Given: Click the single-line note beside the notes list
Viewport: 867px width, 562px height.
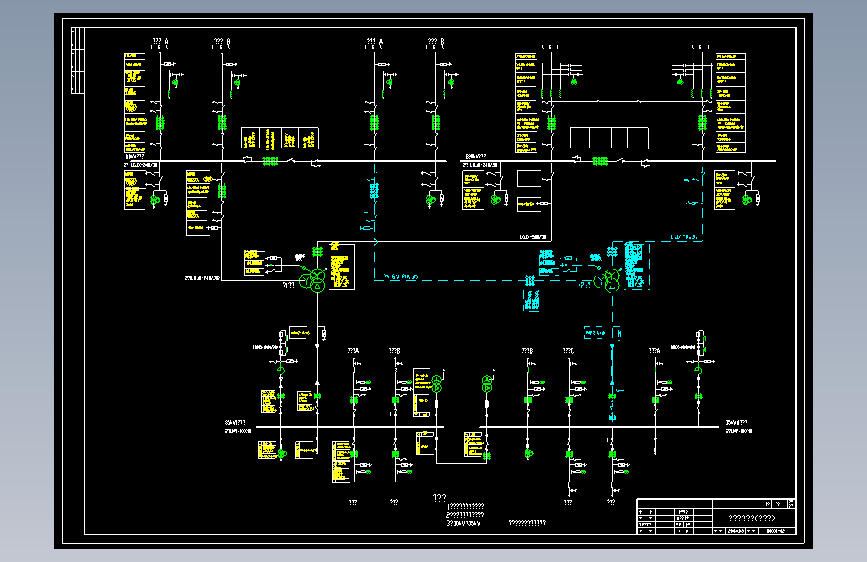Looking at the screenshot, I should pyautogui.click(x=527, y=522).
